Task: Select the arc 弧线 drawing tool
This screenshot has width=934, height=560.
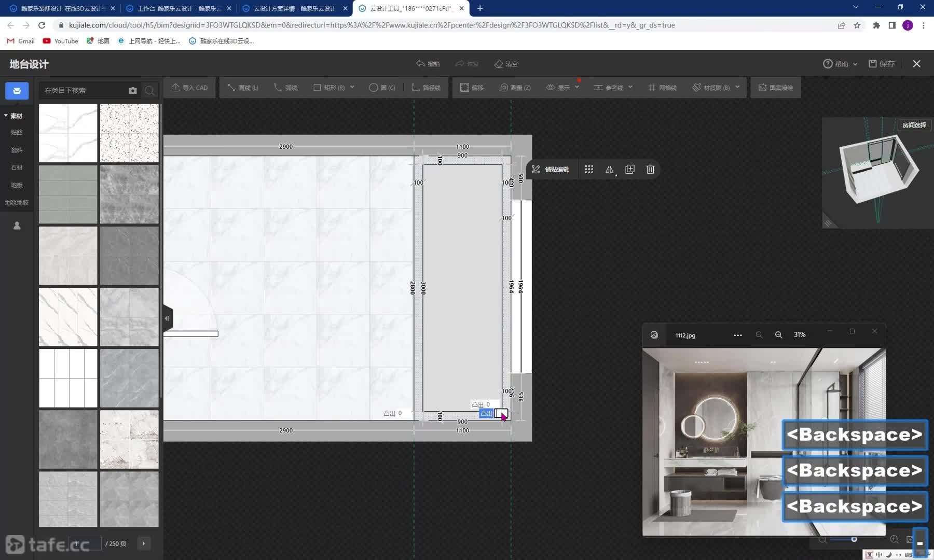Action: click(x=285, y=88)
